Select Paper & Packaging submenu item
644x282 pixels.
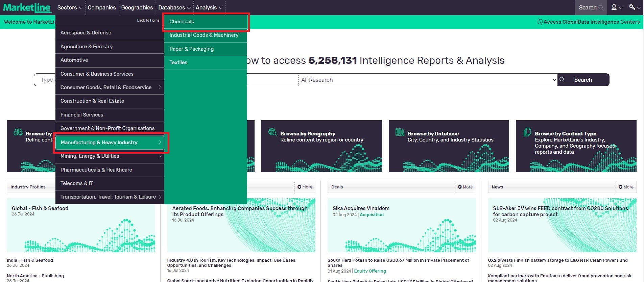pos(191,49)
